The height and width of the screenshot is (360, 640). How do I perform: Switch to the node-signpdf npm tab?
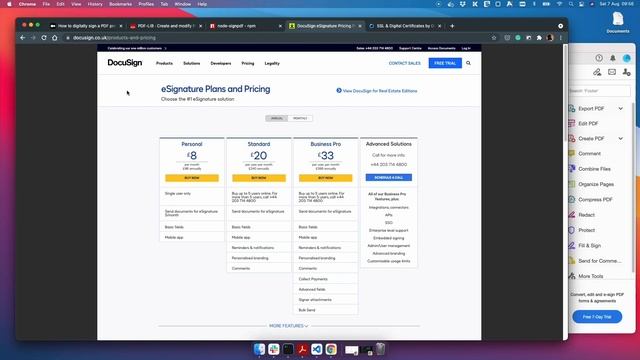(245, 26)
